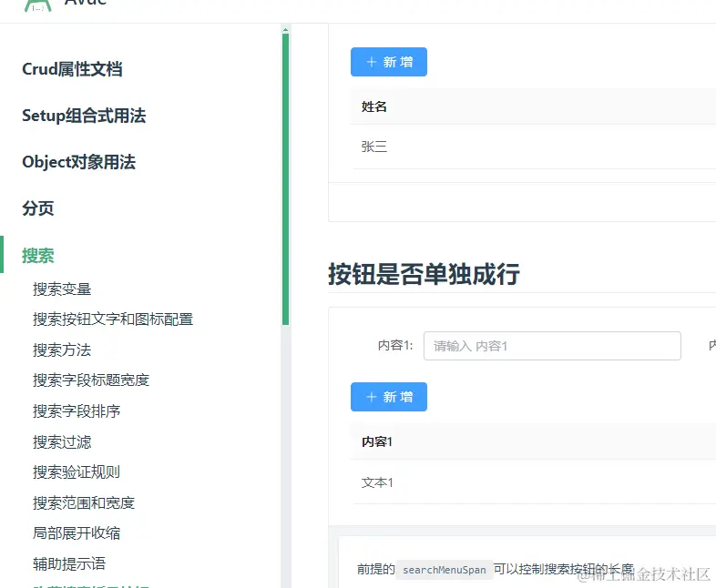Go to 搜索范围和宽度 subsection

(x=84, y=502)
